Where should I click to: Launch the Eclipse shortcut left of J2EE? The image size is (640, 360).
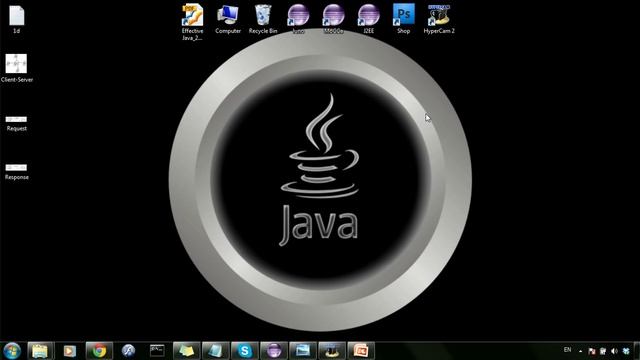click(x=333, y=19)
